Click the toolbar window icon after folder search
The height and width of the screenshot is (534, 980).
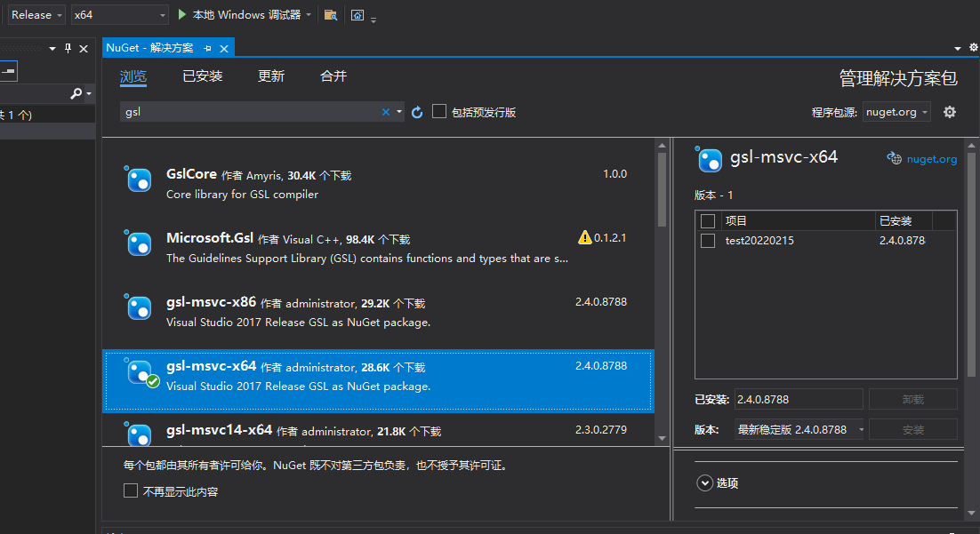pos(357,15)
